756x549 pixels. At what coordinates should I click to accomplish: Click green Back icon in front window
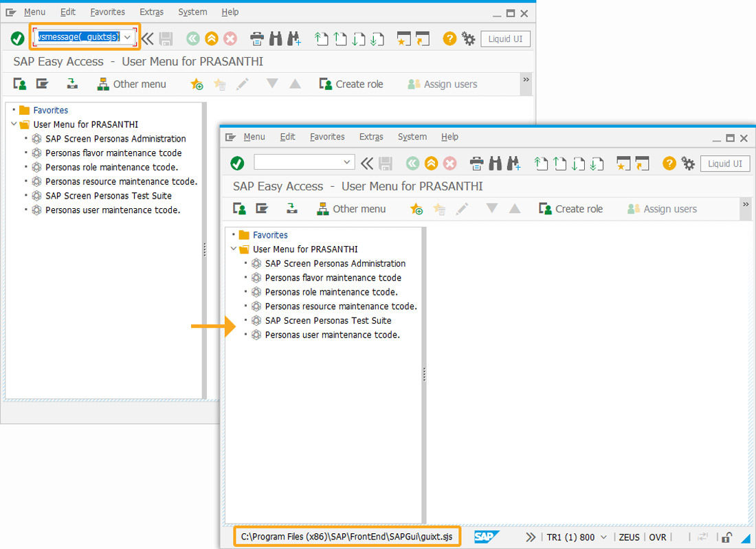click(x=413, y=164)
